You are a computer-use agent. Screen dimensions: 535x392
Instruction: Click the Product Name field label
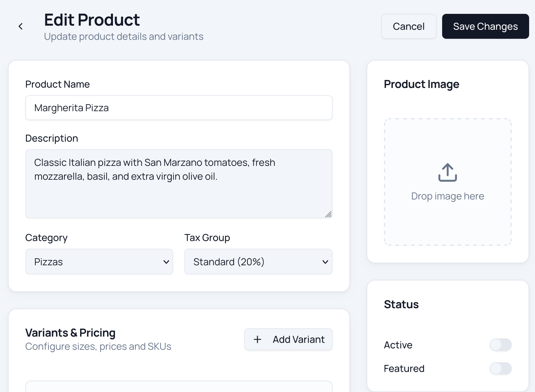click(x=58, y=84)
